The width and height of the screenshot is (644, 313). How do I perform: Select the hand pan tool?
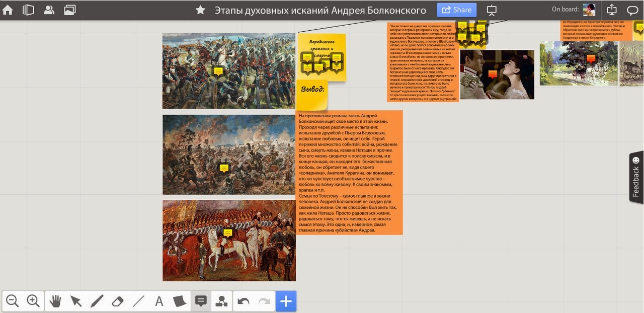[55, 301]
